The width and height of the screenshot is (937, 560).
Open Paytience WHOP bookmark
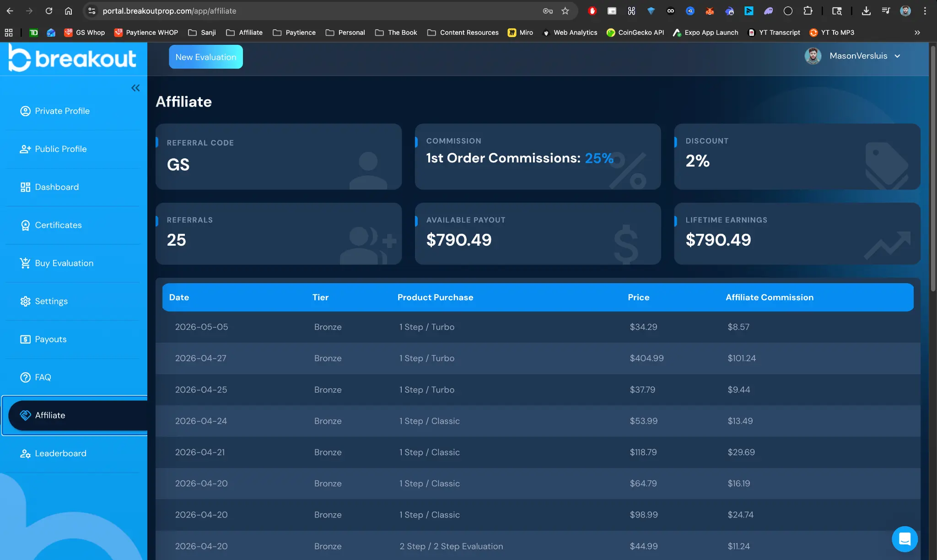(146, 32)
